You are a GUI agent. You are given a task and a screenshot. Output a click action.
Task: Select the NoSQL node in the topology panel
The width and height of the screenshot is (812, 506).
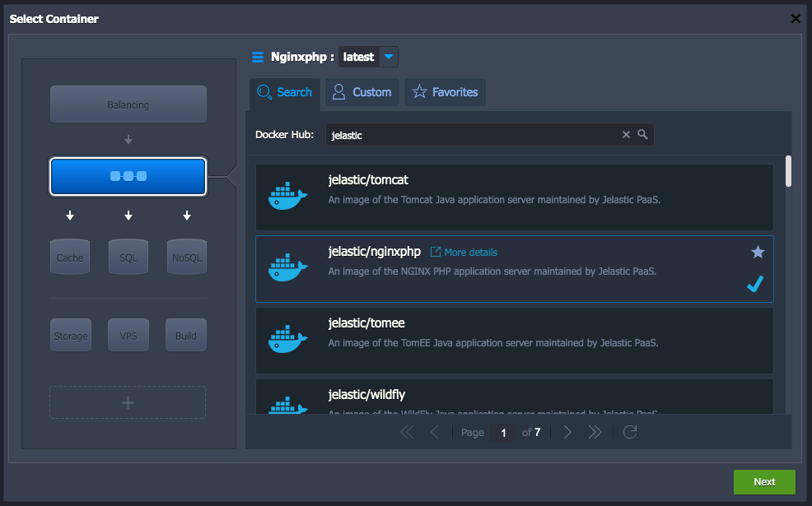pyautogui.click(x=186, y=256)
